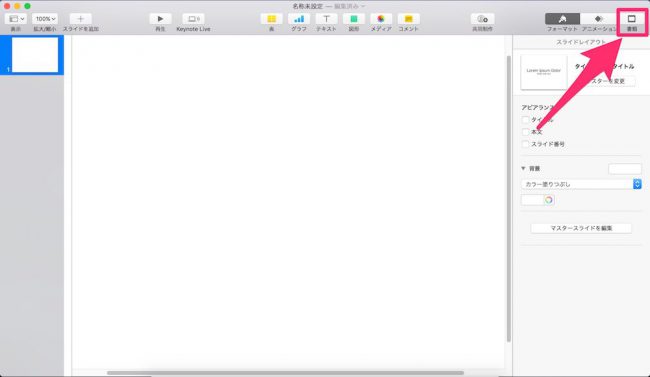Add a comment with the コメント icon
650x377 pixels.
click(x=408, y=19)
